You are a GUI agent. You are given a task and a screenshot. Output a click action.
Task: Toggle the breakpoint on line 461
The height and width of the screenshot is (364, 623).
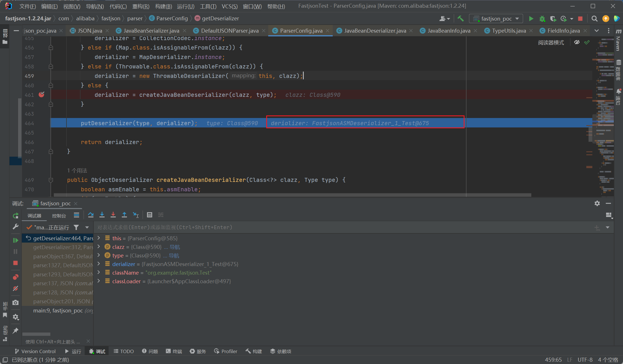(x=42, y=95)
